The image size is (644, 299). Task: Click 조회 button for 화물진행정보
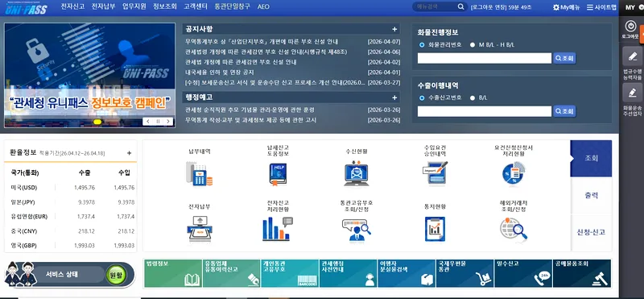564,58
